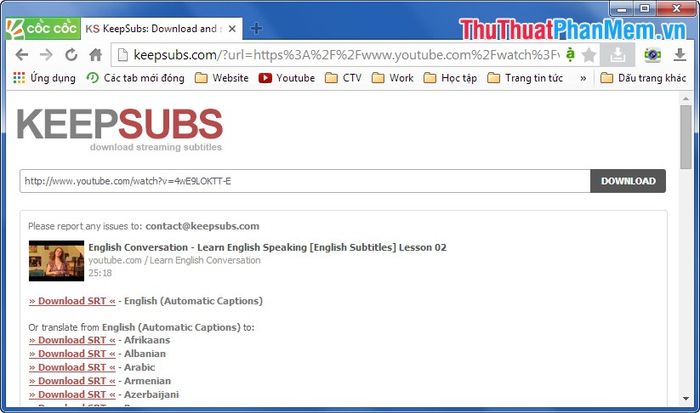The image size is (700, 413).
Task: Open the Website bookmarks folder
Action: [x=222, y=78]
